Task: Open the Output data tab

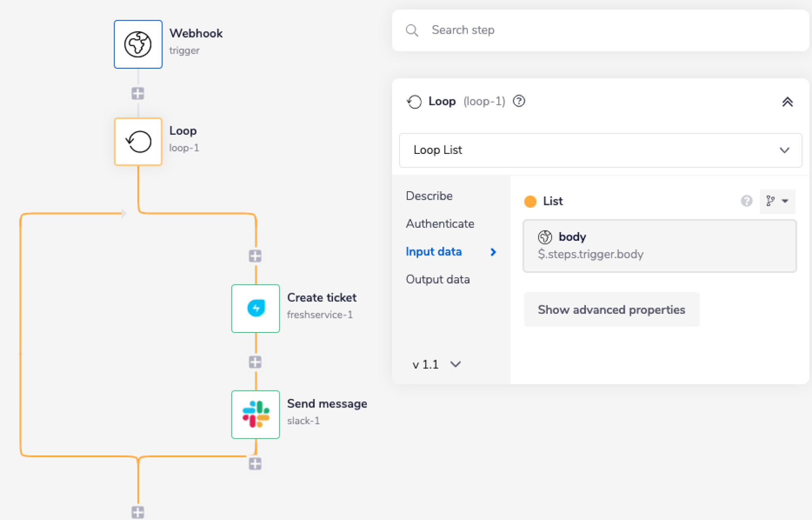Action: 438,279
